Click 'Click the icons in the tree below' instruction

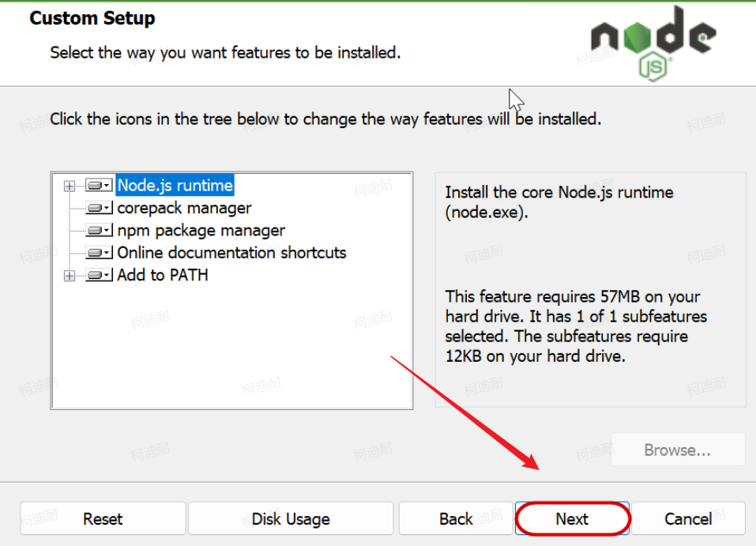coord(325,119)
